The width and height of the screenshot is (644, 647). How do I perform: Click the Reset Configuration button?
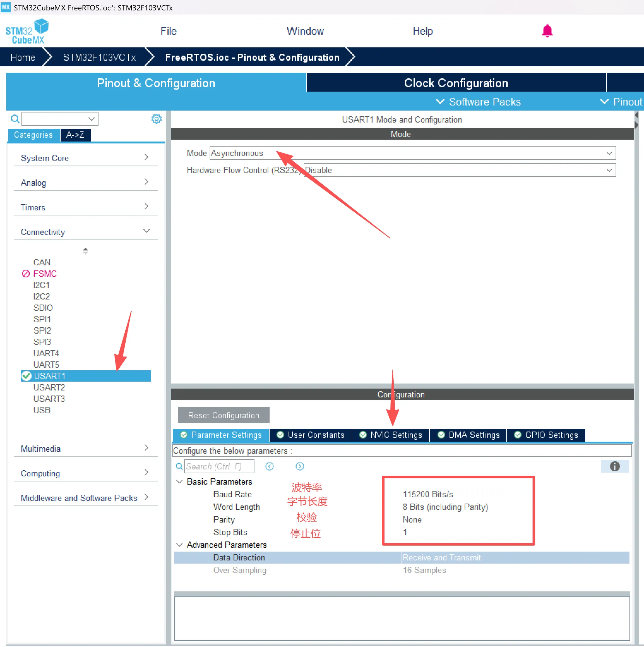223,415
